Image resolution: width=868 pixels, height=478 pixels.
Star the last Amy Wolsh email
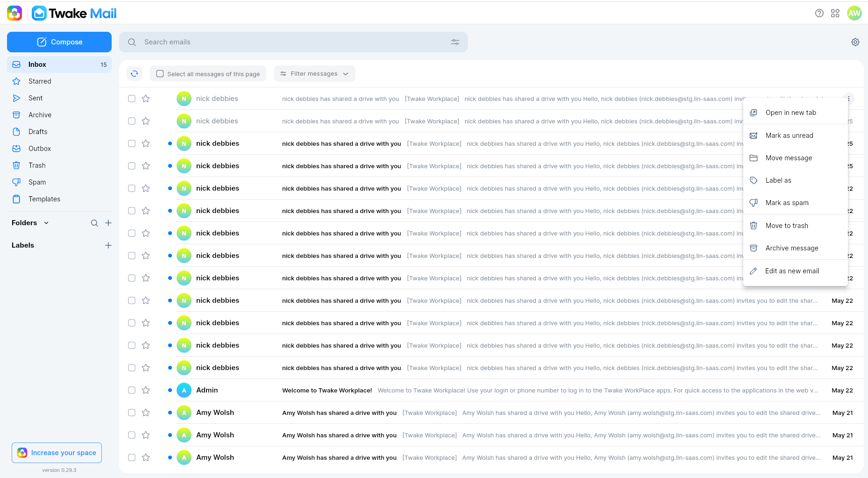(x=146, y=457)
